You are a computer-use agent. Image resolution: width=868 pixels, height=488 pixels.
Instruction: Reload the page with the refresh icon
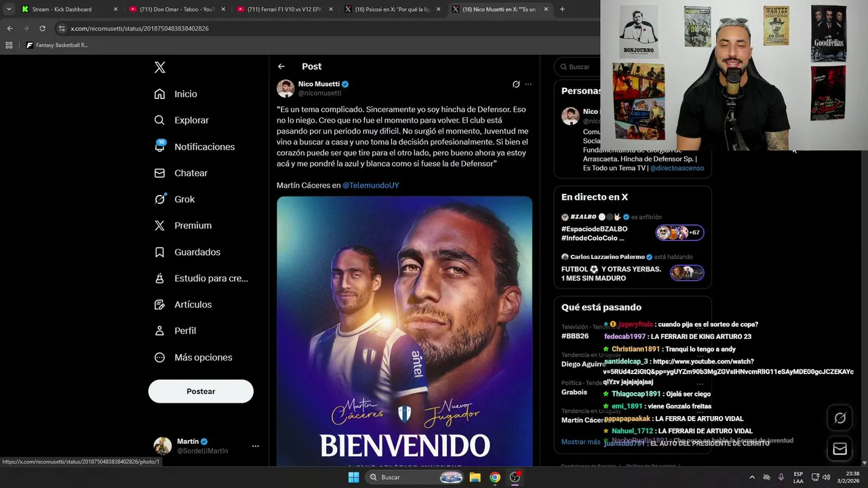[42, 28]
